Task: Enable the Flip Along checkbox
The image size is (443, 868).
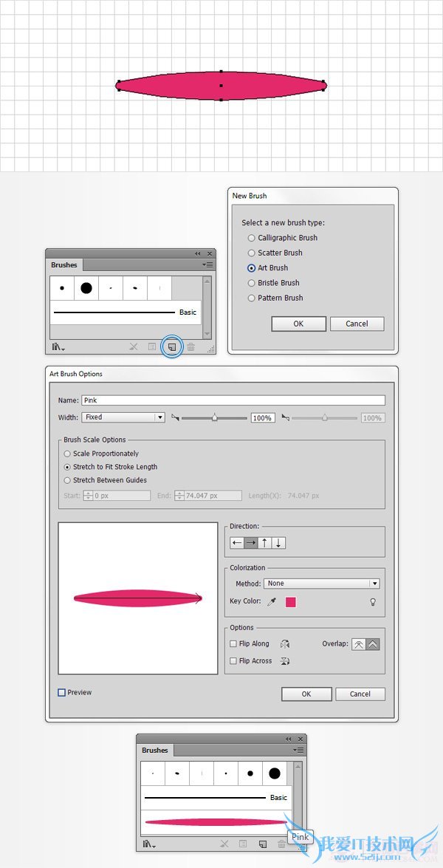Action: pyautogui.click(x=233, y=644)
